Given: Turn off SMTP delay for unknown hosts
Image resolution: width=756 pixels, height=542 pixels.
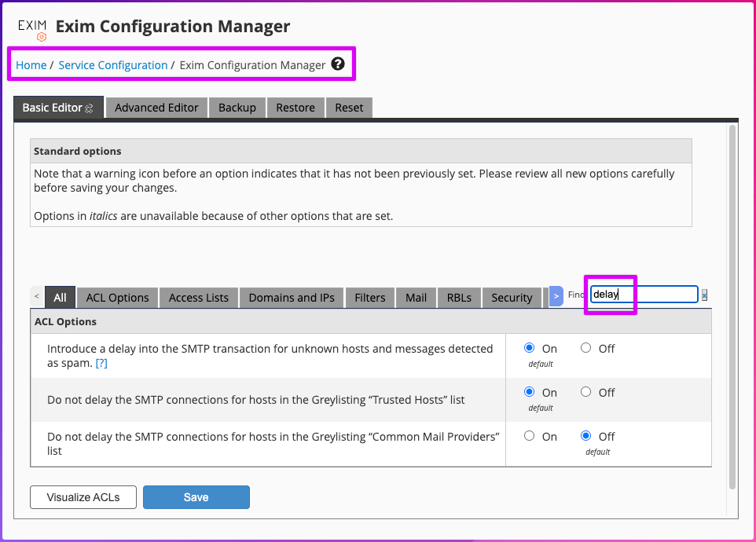Looking at the screenshot, I should 585,348.
